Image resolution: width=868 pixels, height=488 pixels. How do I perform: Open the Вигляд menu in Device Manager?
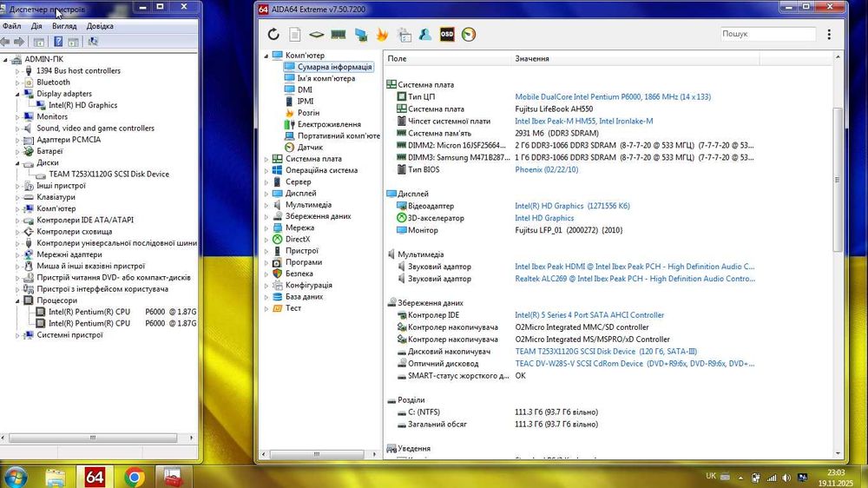pos(64,26)
